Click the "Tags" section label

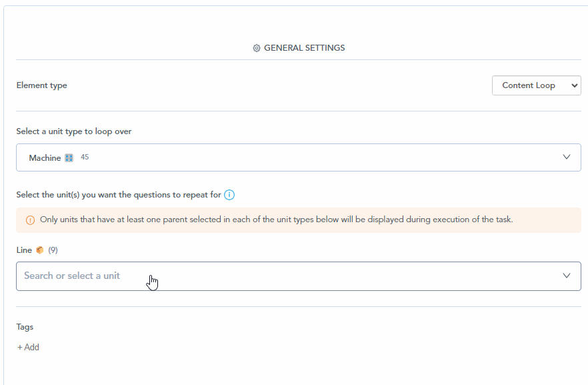pos(25,327)
